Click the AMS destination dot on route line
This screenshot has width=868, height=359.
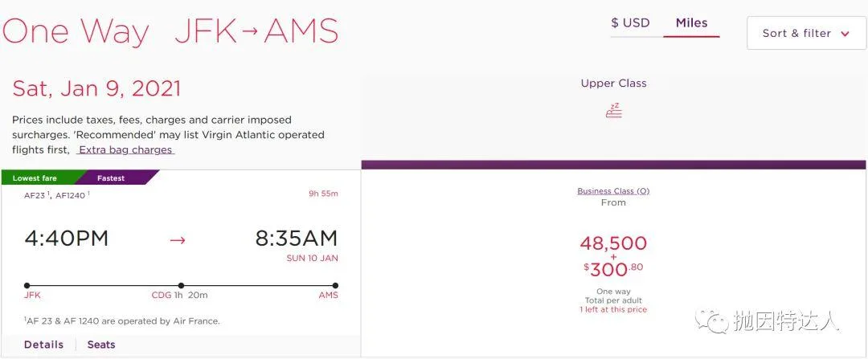[335, 285]
